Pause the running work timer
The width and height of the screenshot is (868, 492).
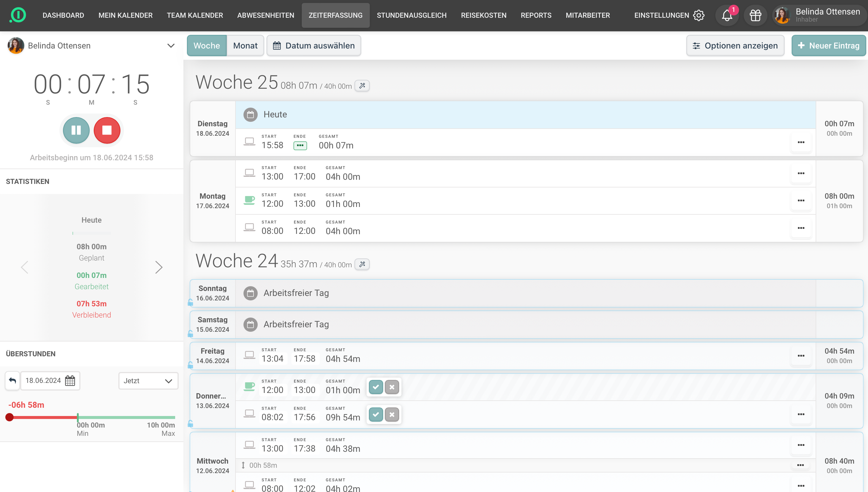point(76,130)
